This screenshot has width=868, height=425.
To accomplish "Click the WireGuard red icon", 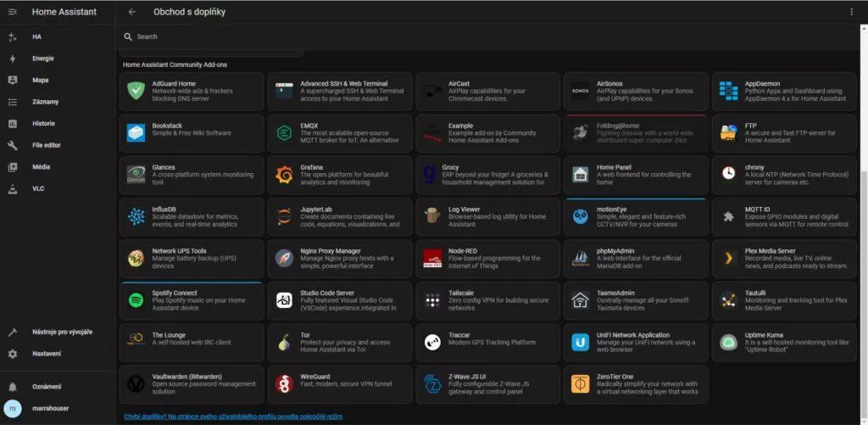I will [x=284, y=384].
